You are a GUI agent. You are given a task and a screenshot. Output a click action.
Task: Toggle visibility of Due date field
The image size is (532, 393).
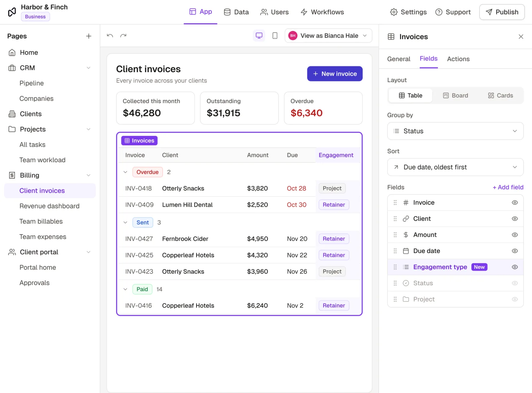pos(515,251)
